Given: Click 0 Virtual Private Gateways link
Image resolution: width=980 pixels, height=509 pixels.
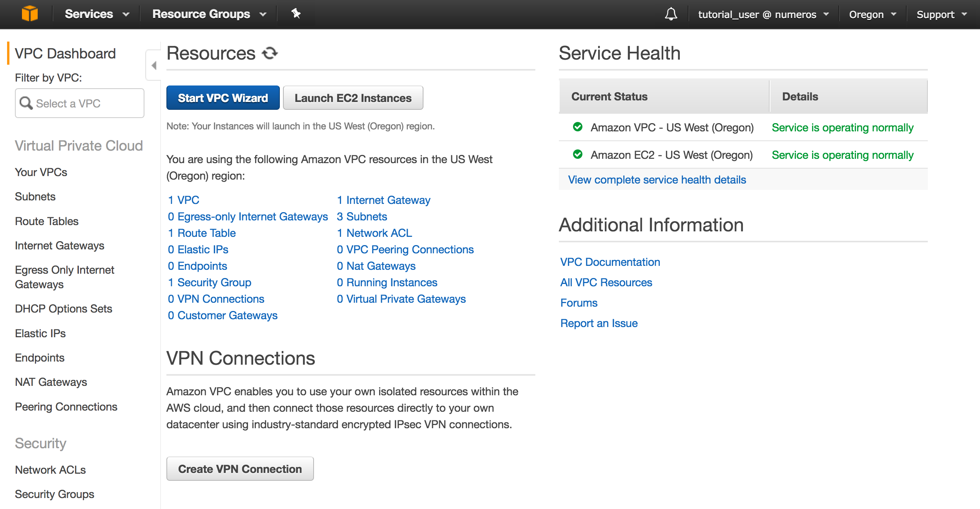Looking at the screenshot, I should point(401,299).
